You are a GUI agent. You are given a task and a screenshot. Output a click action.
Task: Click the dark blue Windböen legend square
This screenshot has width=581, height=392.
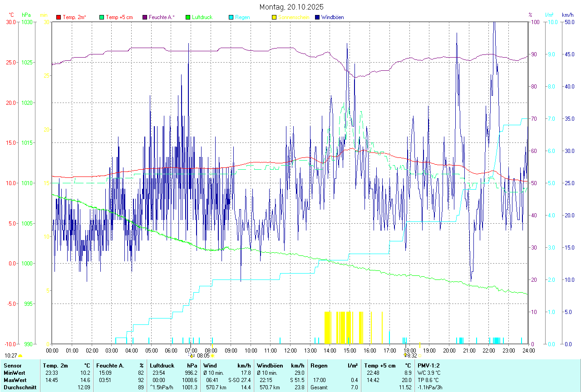coord(317,17)
